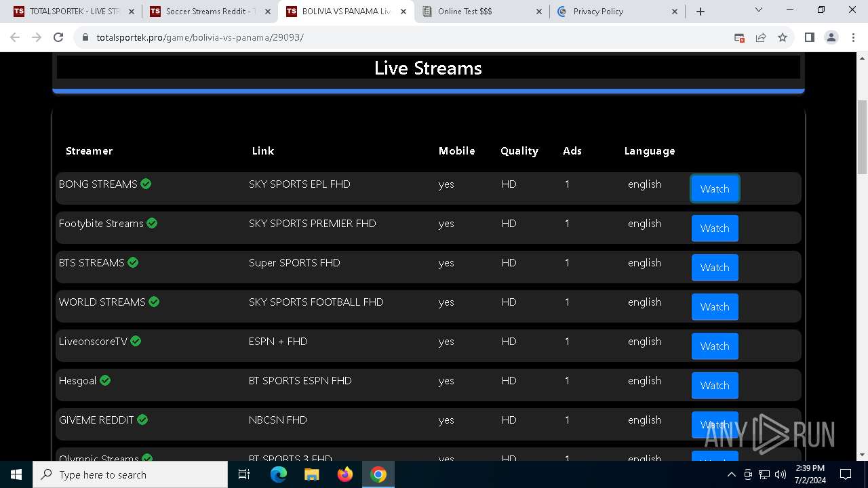Click the page vertical scrollbar thumb
Screen dimensions: 868x488
tap(862, 137)
